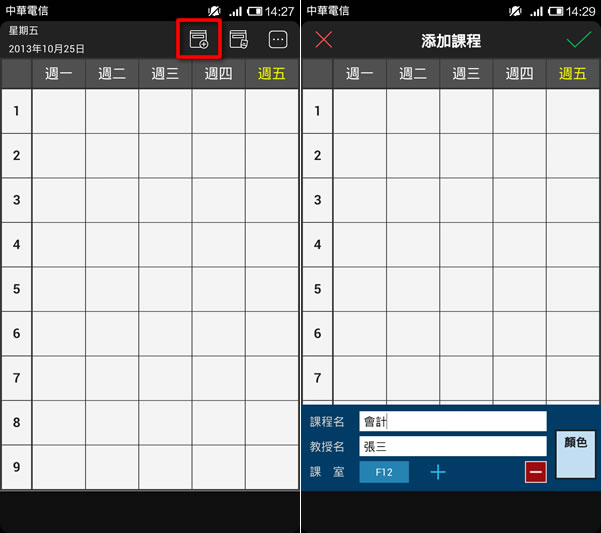Viewport: 601px width, 533px height.
Task: Open the 顏色 color picker
Action: [x=575, y=454]
